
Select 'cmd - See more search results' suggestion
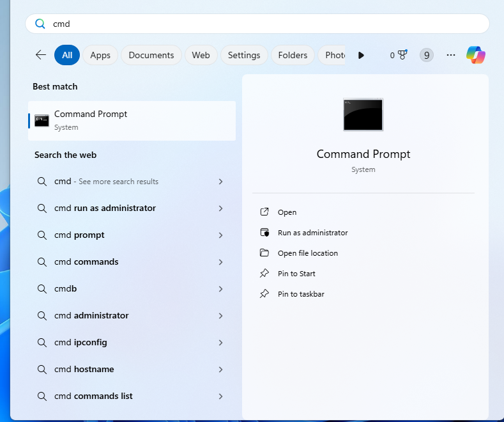132,182
